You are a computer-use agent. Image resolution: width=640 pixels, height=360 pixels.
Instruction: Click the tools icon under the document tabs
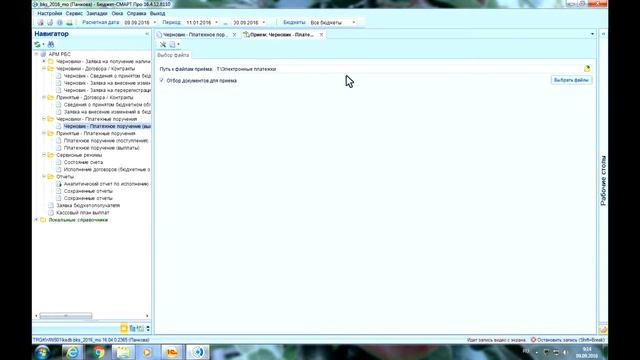pyautogui.click(x=163, y=44)
